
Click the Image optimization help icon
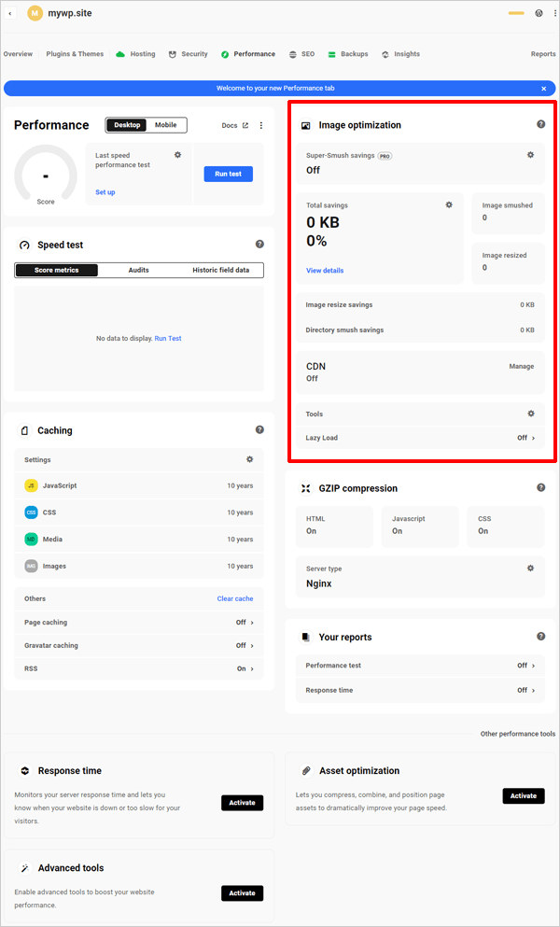click(540, 123)
